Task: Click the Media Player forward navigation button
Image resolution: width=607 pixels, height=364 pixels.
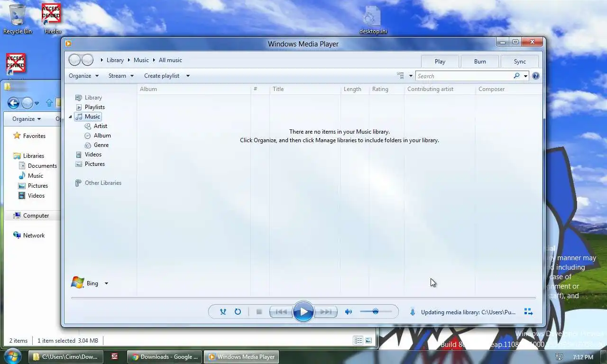Action: 87,60
